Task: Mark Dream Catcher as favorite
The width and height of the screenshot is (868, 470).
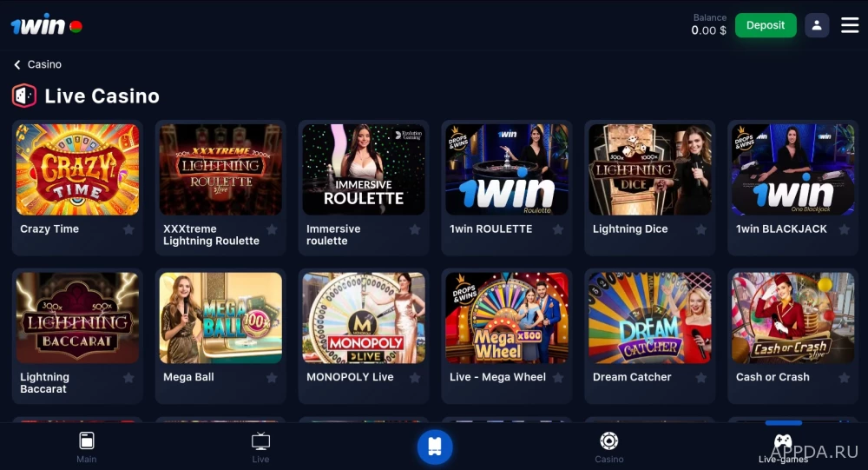Action: pyautogui.click(x=700, y=378)
